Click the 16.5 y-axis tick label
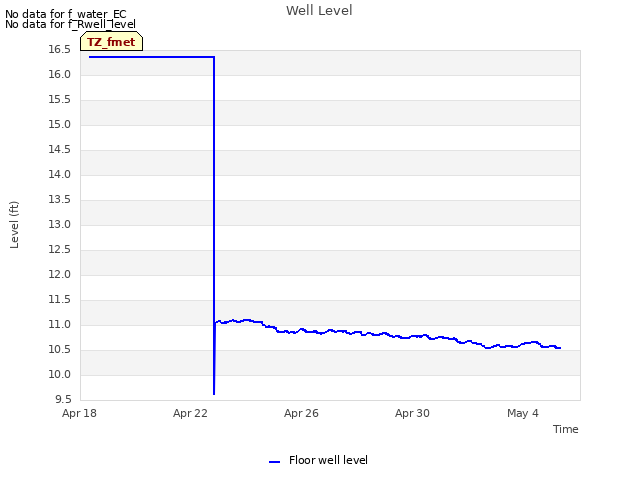The image size is (640, 480). 60,49
